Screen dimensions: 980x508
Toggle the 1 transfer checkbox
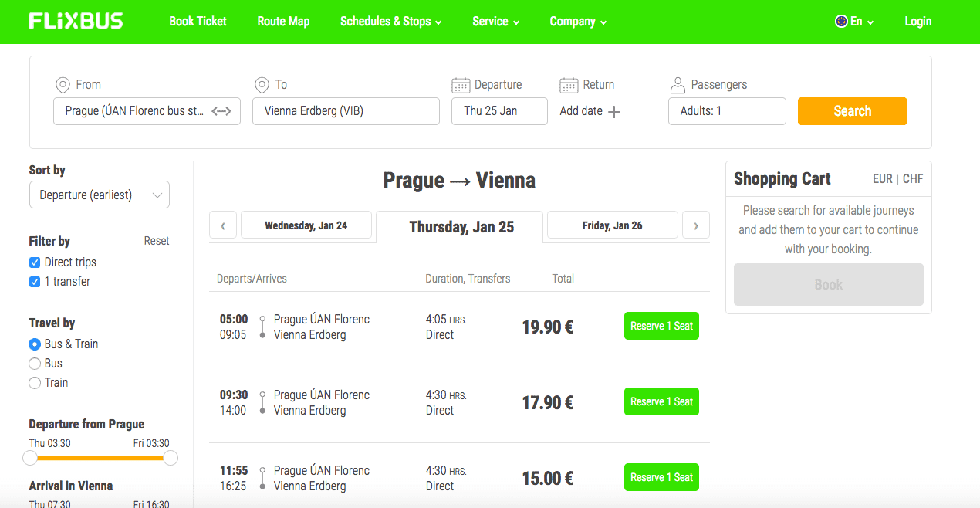(35, 282)
